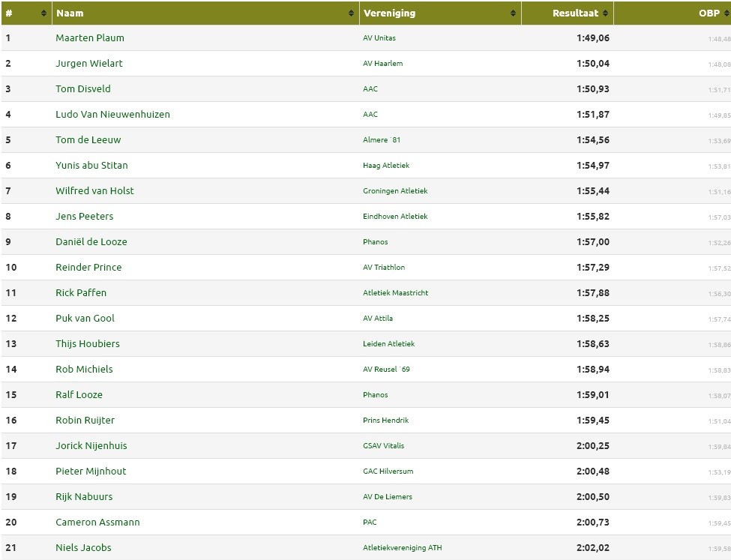Click the sort arrows beside OBP header
Viewport: 731px width, 560px height.
coord(725,13)
